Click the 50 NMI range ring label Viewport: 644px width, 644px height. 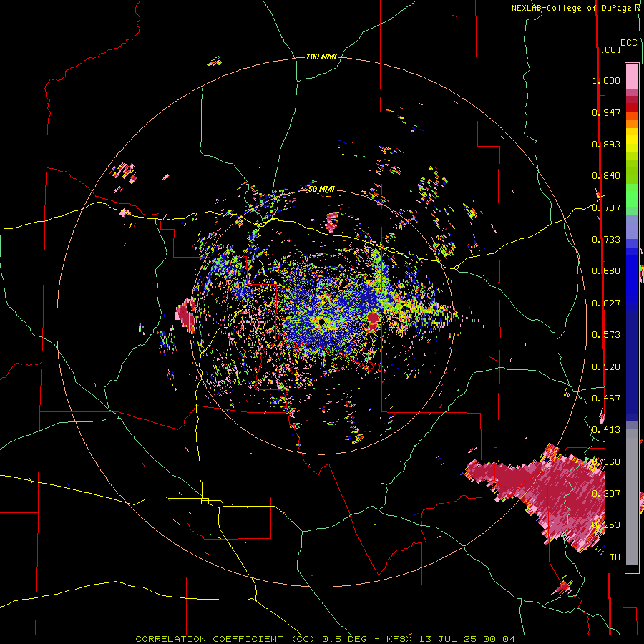(x=321, y=189)
